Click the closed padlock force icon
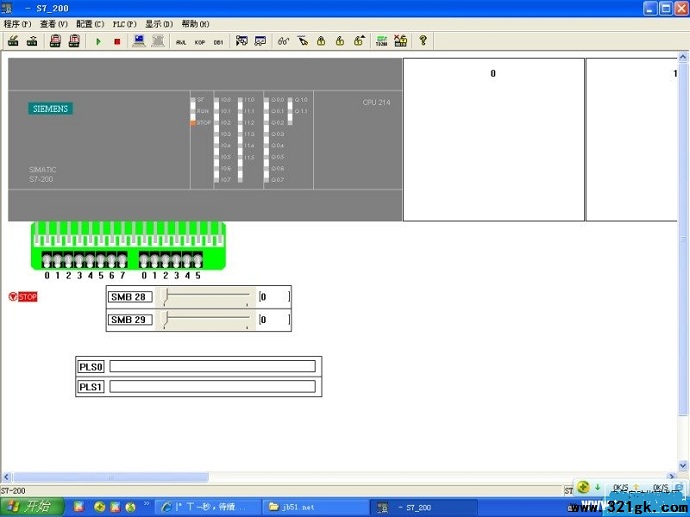 pyautogui.click(x=321, y=41)
